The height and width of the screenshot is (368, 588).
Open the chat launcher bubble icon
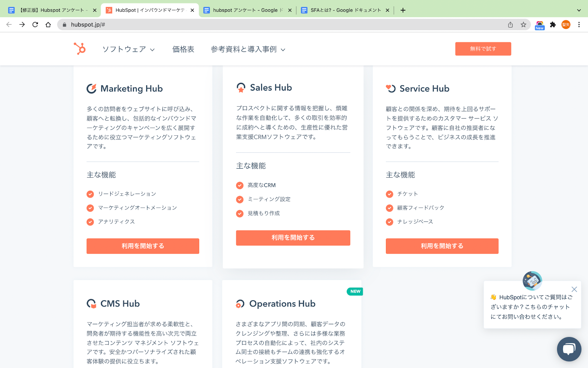point(569,349)
